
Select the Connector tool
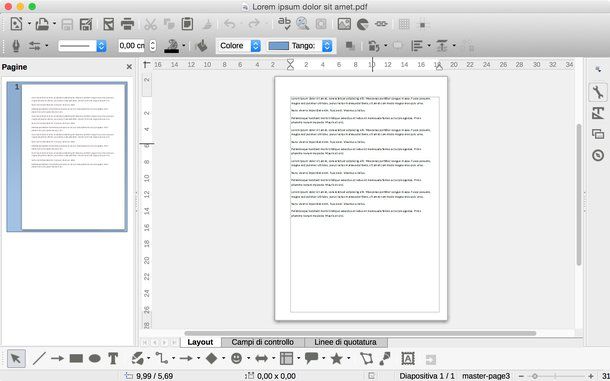click(162, 358)
